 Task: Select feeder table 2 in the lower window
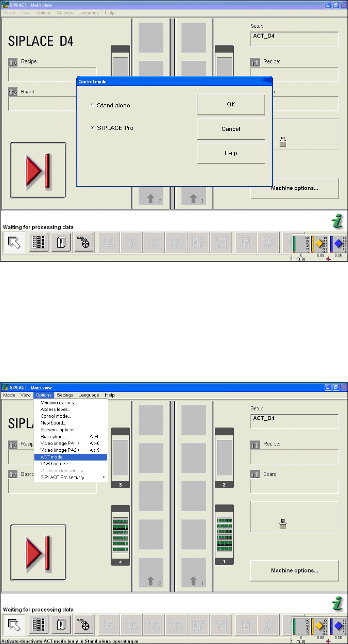(x=224, y=458)
